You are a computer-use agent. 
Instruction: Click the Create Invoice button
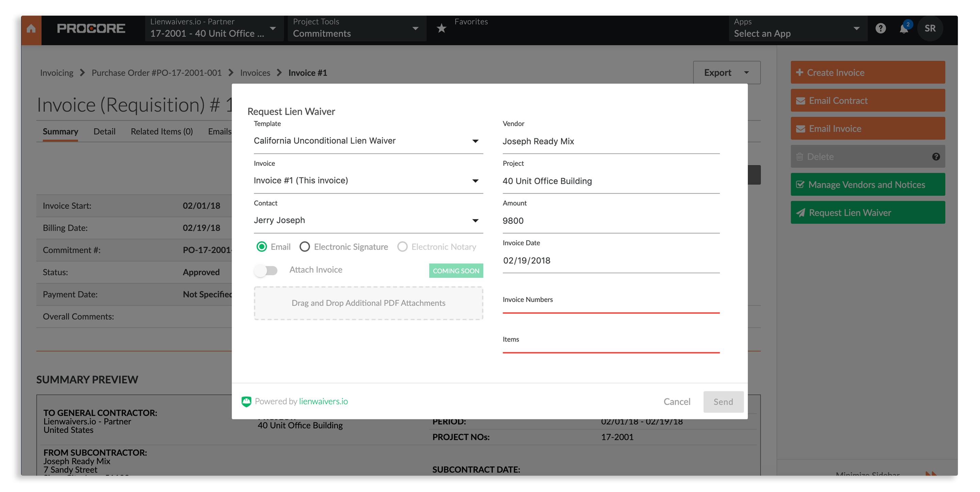867,72
